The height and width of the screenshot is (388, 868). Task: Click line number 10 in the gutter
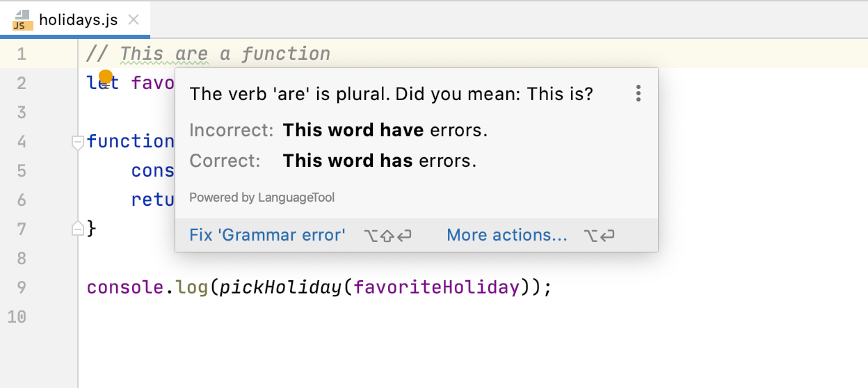pos(17,316)
